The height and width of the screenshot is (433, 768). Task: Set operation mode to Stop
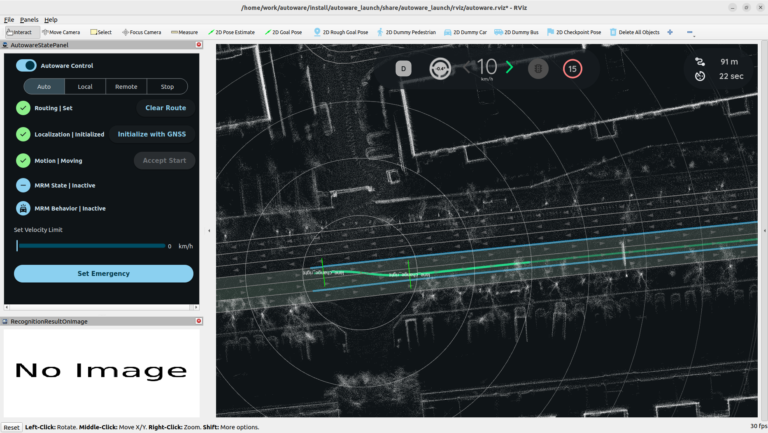pos(167,87)
